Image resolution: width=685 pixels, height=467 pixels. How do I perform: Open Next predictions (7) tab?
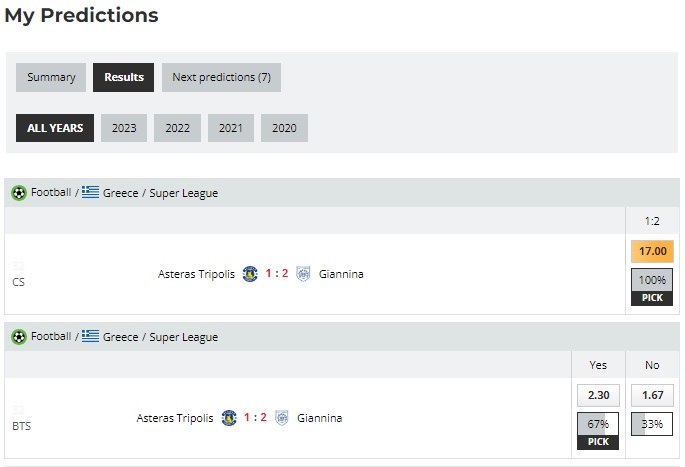click(x=221, y=77)
